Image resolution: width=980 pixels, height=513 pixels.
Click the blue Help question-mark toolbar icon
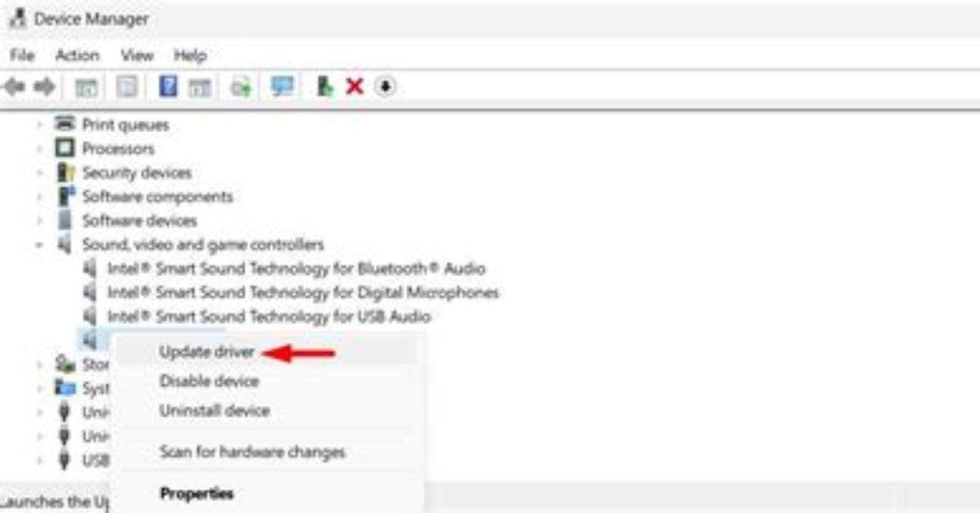pos(168,86)
